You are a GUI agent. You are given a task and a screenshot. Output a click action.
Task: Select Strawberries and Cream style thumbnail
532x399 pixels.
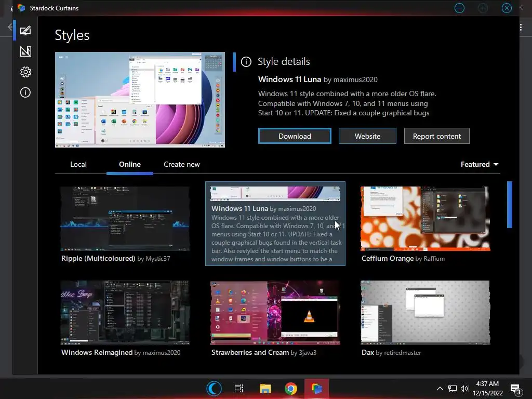pos(275,312)
